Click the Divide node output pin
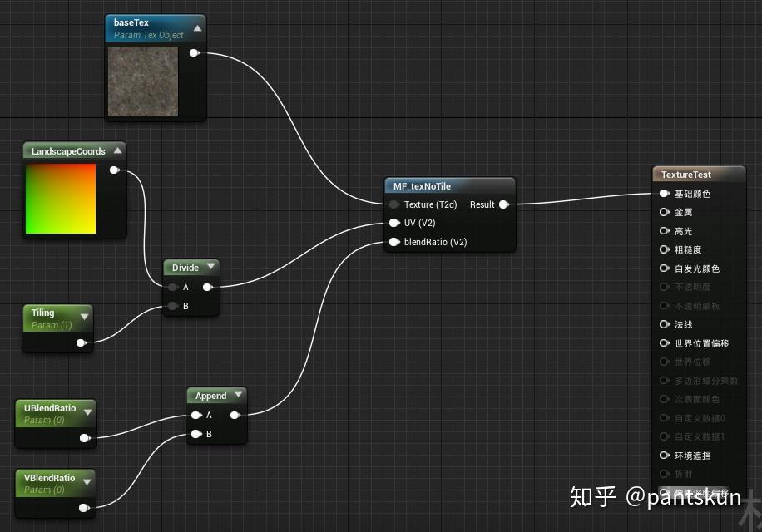 coord(208,287)
